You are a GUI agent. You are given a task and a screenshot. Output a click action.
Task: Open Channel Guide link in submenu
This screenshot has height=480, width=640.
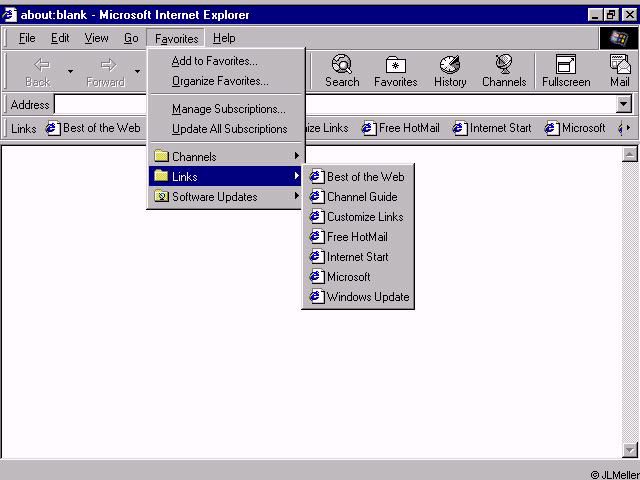(358, 196)
